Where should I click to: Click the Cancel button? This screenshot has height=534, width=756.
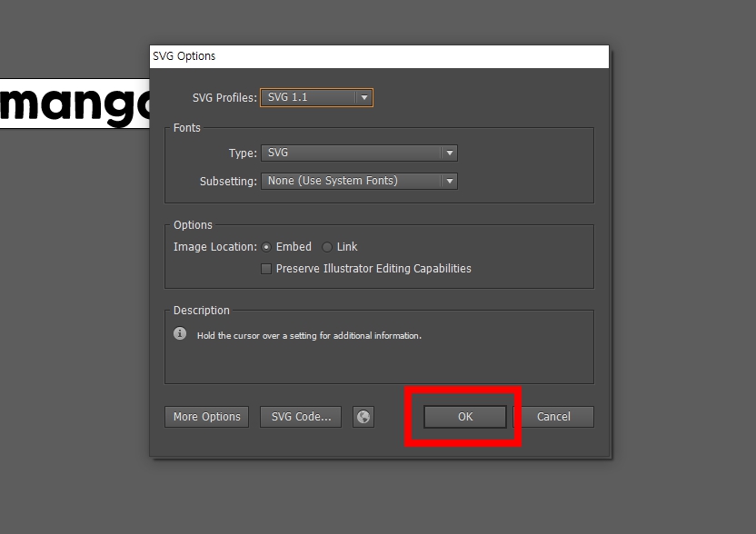(553, 417)
